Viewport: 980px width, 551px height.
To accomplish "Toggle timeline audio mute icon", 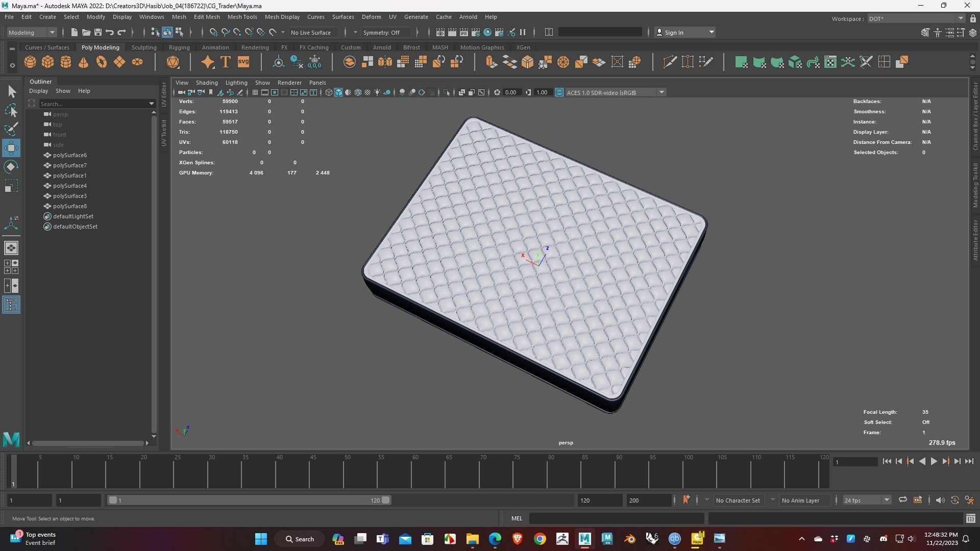I will tap(940, 500).
